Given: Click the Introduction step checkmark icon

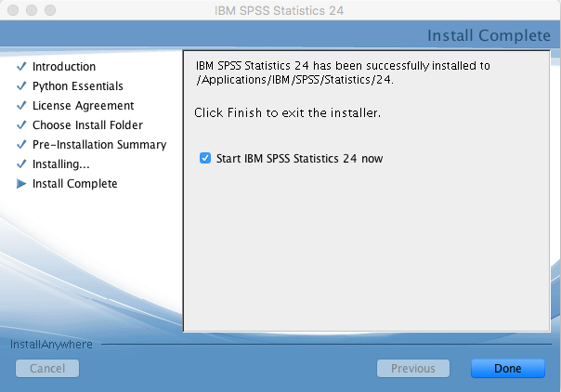Looking at the screenshot, I should [x=21, y=66].
